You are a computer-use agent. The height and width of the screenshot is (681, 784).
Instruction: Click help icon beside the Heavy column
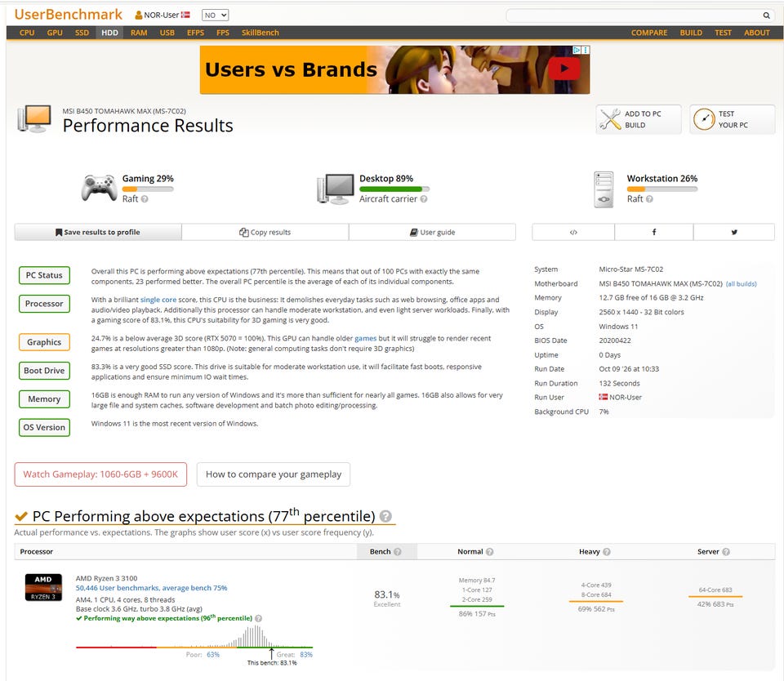(x=607, y=551)
